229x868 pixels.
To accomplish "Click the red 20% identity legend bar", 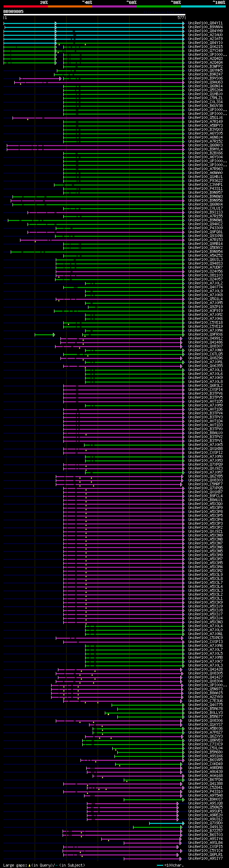I will 25,6.
